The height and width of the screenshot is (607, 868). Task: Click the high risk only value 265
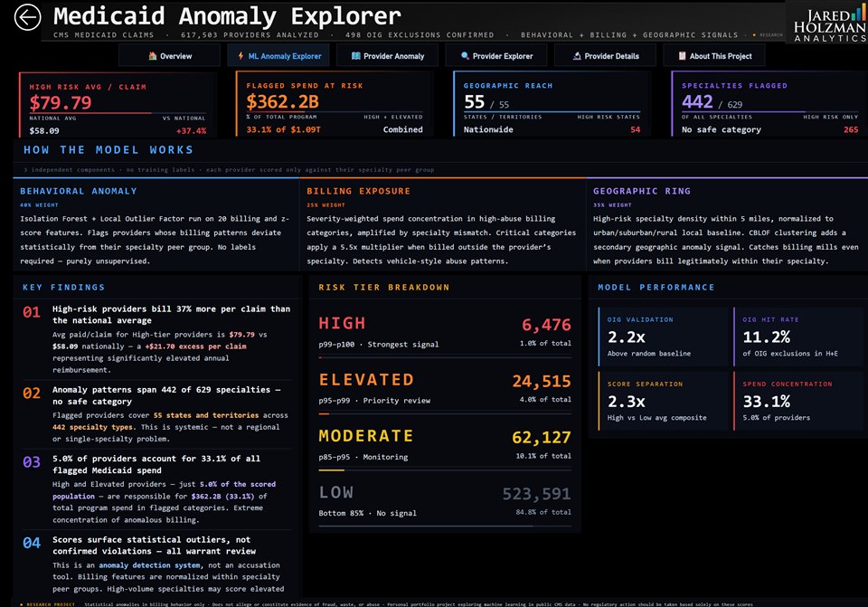click(x=851, y=129)
